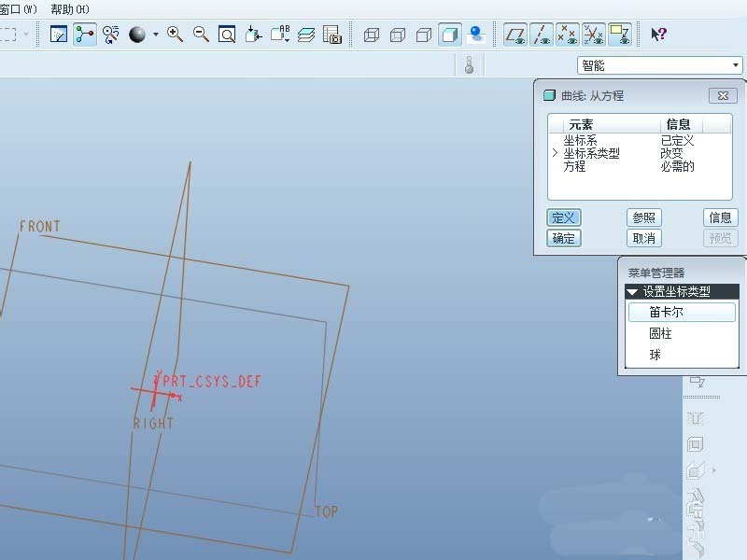This screenshot has height=560, width=747.
Task: Click the gray shading sphere icon
Action: click(137, 35)
